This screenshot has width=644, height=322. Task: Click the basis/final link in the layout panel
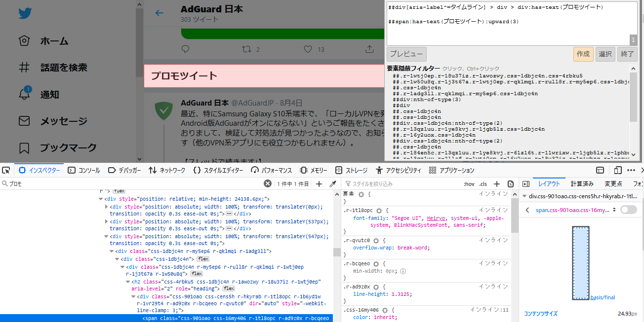pyautogui.click(x=603, y=297)
